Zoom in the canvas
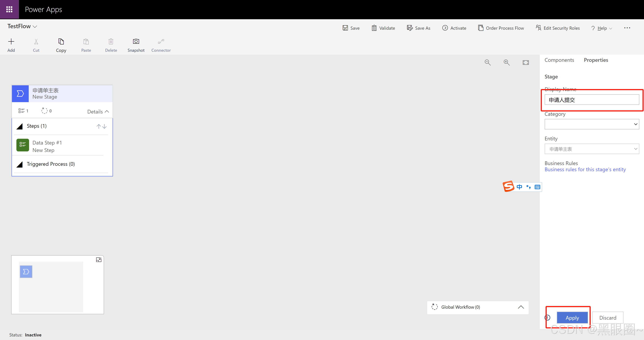Image resolution: width=644 pixels, height=340 pixels. [x=506, y=62]
